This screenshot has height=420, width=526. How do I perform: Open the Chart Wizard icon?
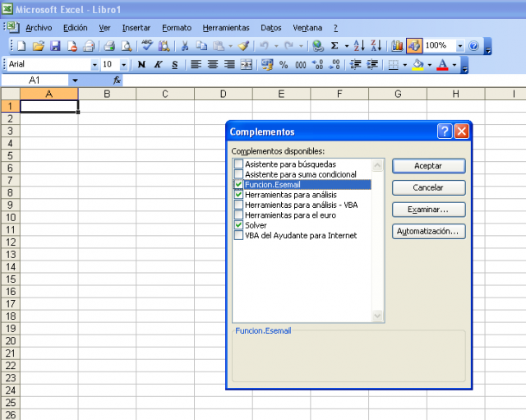coord(397,46)
